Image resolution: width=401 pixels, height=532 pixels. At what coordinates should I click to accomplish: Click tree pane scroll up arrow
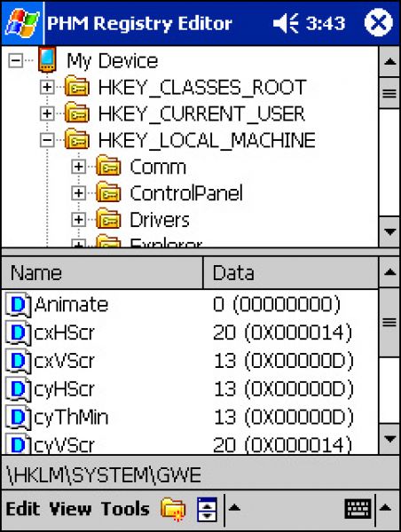[x=389, y=62]
